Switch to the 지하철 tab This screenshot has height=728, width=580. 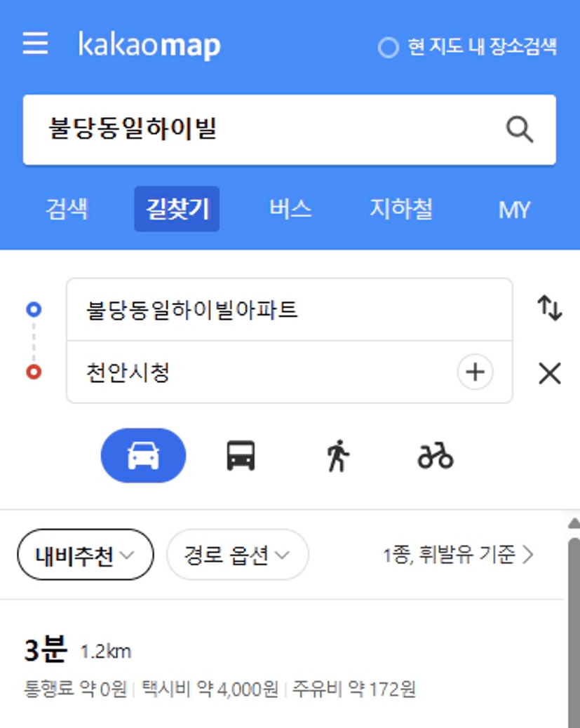click(x=402, y=209)
